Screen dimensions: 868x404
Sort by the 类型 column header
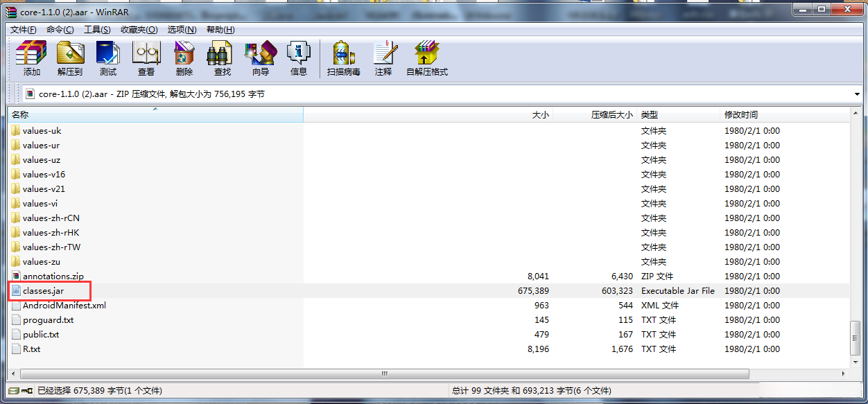pos(679,115)
